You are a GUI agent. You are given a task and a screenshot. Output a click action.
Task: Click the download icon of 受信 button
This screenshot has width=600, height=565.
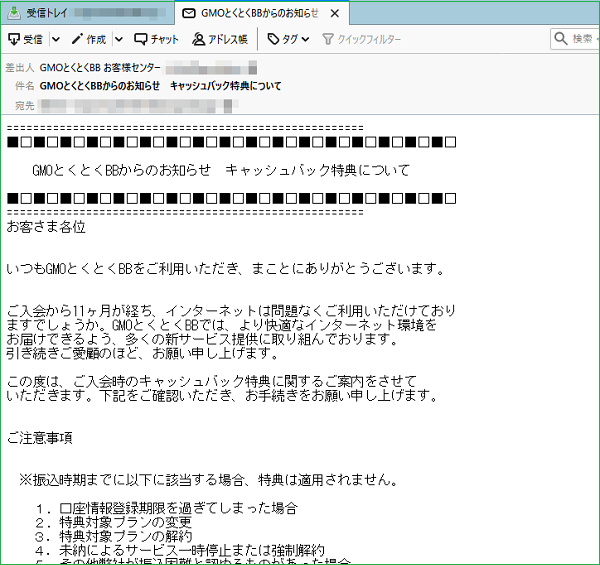(14, 39)
